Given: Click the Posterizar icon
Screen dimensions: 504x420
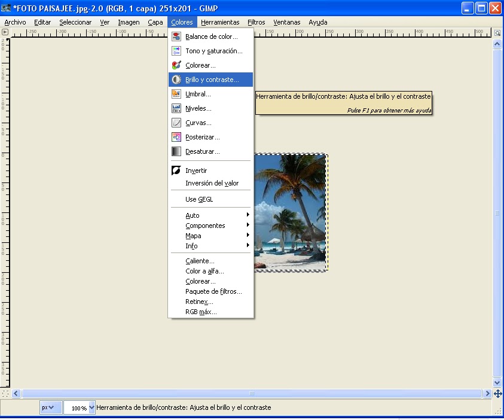Looking at the screenshot, I should coord(176,137).
